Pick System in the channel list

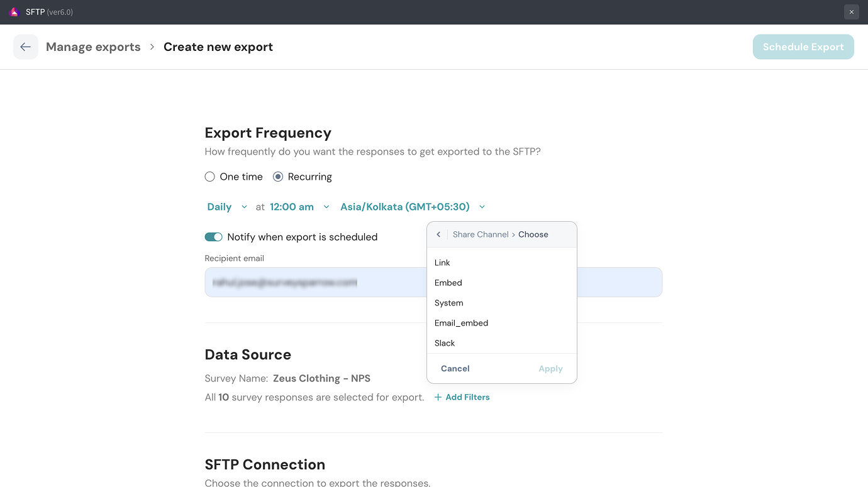click(x=449, y=303)
